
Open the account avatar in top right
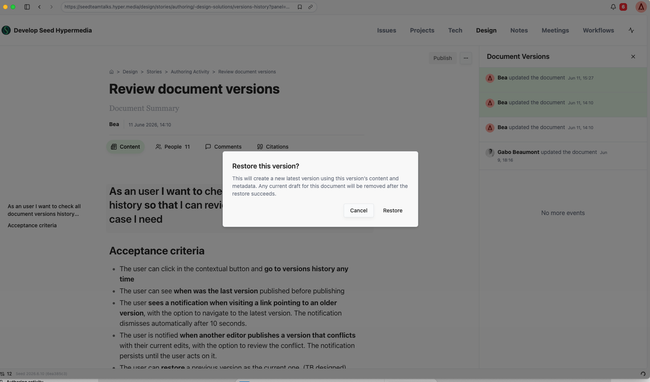point(641,7)
